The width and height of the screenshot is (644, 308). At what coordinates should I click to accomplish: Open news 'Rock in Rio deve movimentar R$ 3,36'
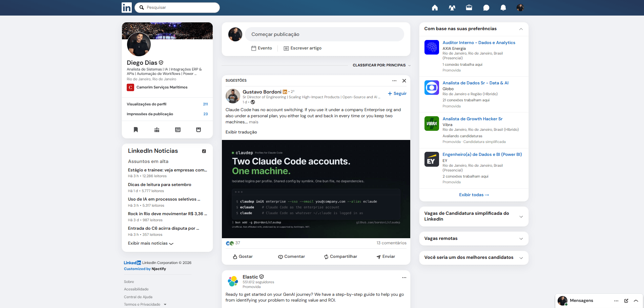click(167, 214)
